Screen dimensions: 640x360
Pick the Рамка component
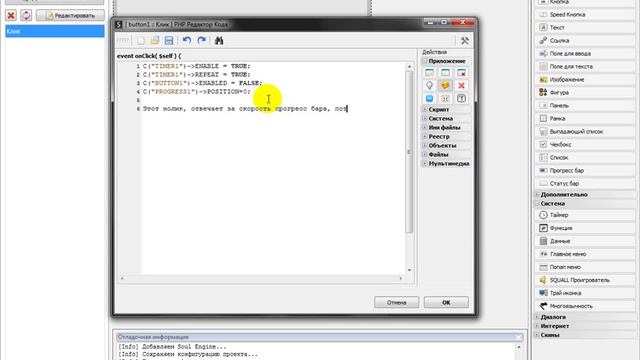point(585,118)
